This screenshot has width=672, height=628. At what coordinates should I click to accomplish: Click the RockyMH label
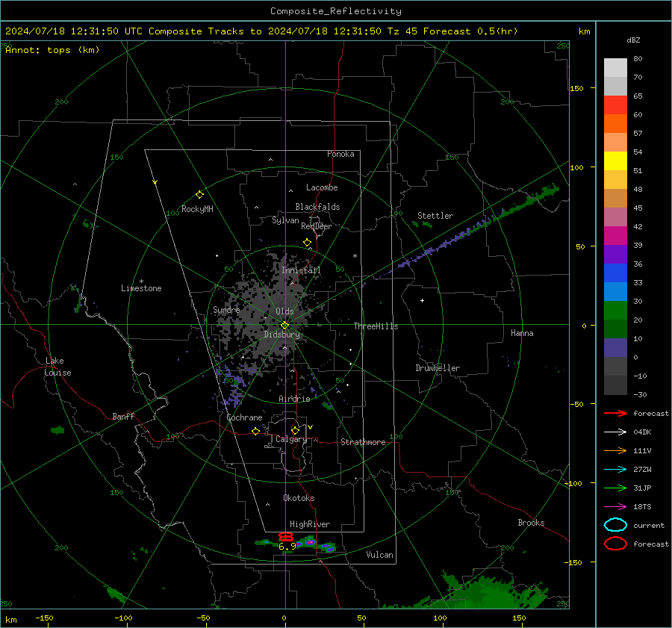[x=197, y=209]
